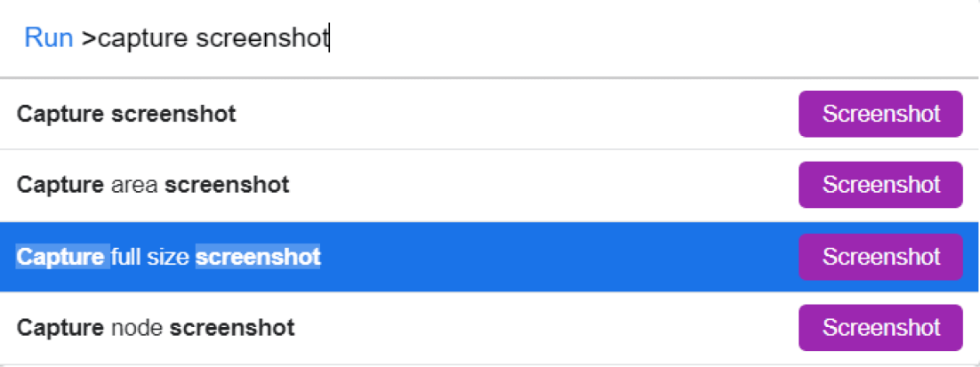Viewport: 980px width, 367px height.
Task: Click the Screenshot badge in the highlighted blue row
Action: (880, 257)
